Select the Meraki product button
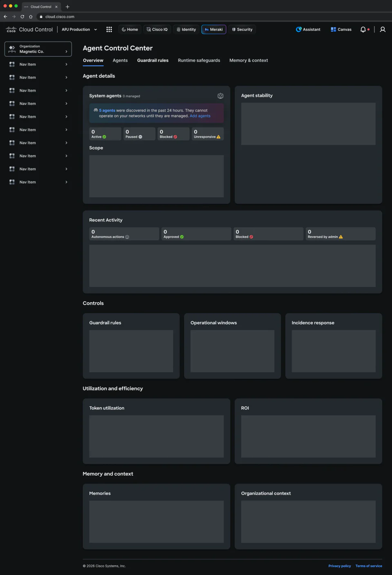 coord(214,29)
